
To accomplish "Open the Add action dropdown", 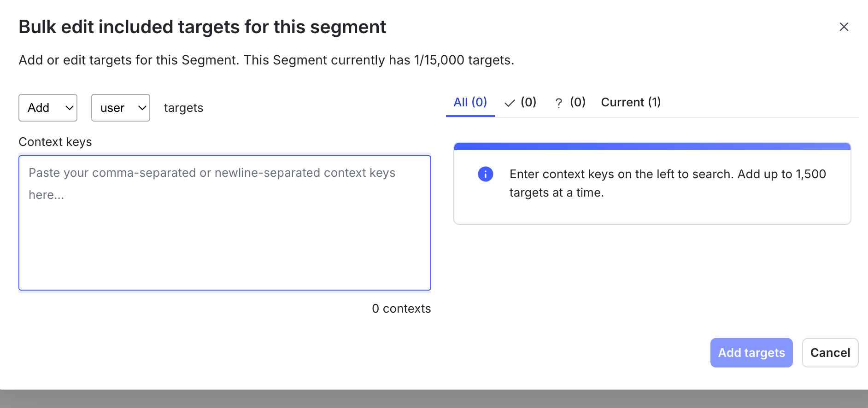I will pyautogui.click(x=47, y=108).
